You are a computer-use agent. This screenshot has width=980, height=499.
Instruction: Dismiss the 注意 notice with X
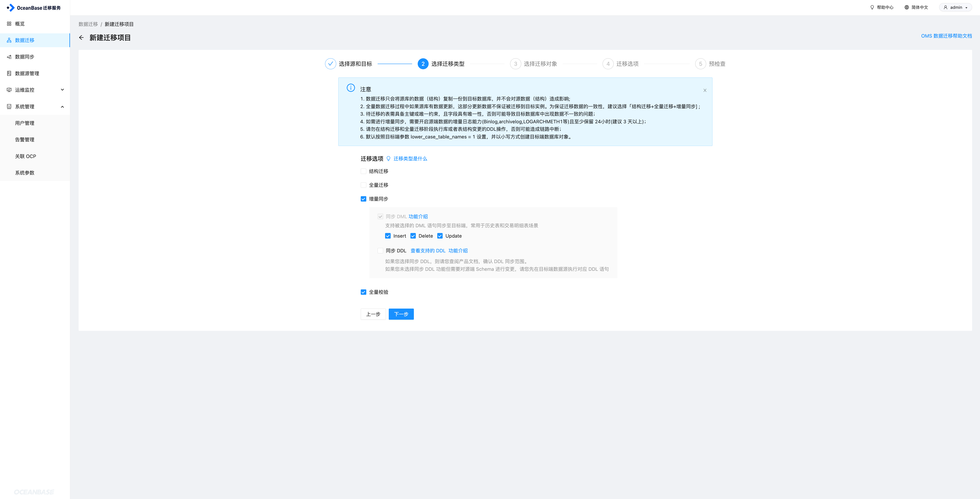705,91
